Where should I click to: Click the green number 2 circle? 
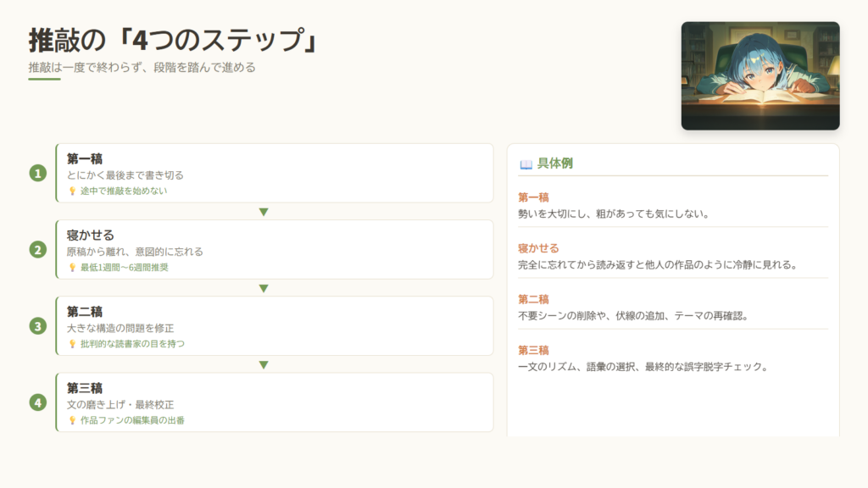pos(37,249)
